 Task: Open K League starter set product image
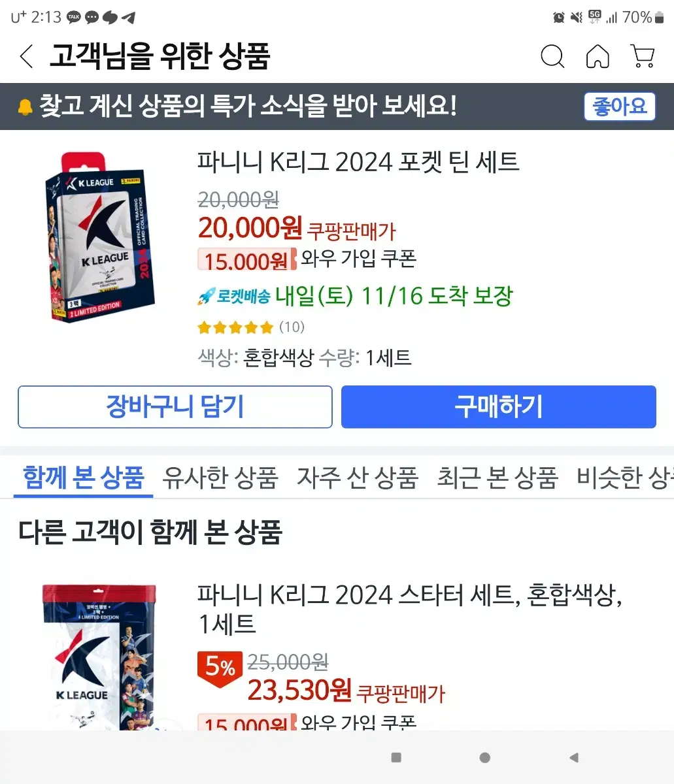(x=99, y=657)
